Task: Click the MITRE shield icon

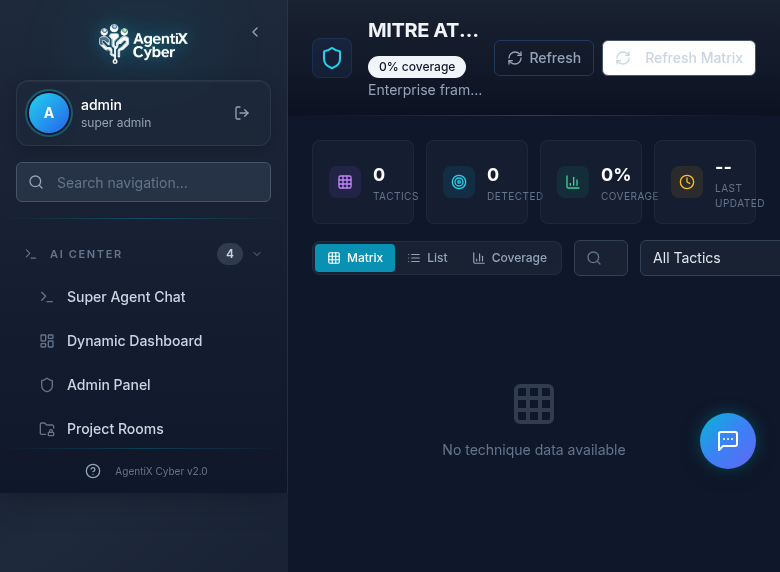Action: (332, 58)
